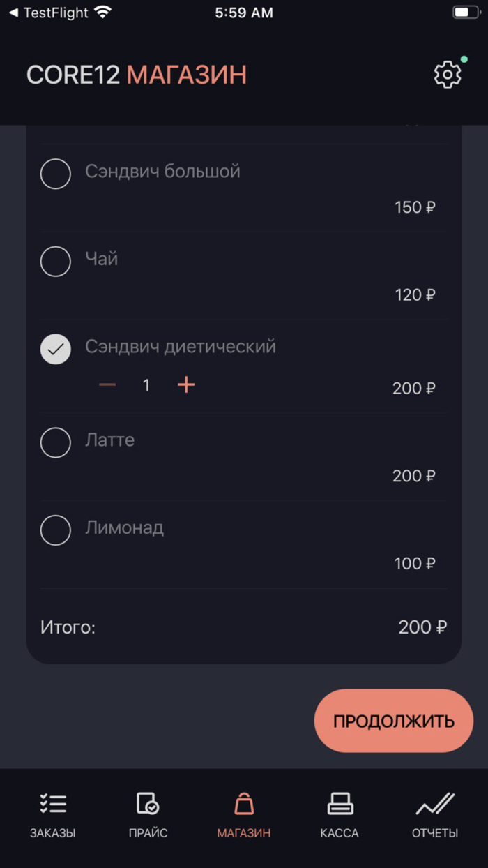Image resolution: width=488 pixels, height=868 pixels.
Task: Select the ПРАЙС price list icon
Action: point(148,804)
